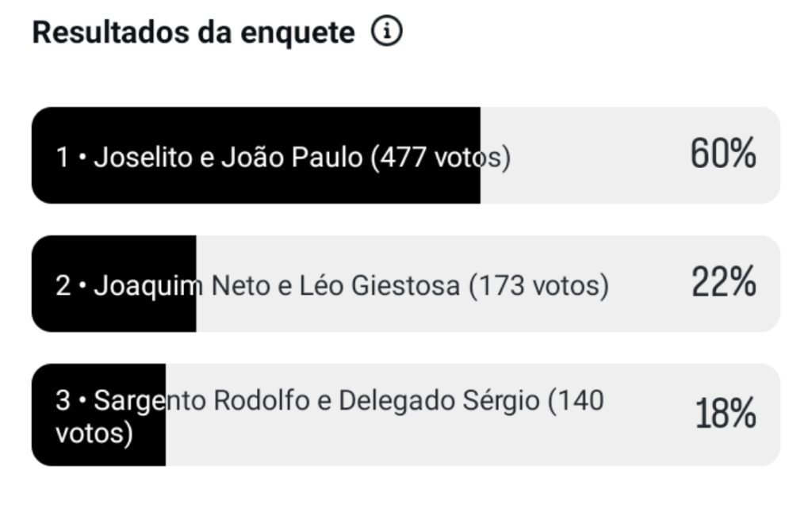Click the number 3 rank marker
The image size is (812, 519).
(63, 400)
